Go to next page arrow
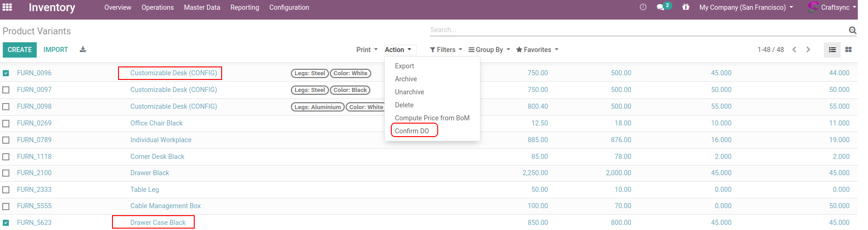The width and height of the screenshot is (868, 230). (808, 50)
